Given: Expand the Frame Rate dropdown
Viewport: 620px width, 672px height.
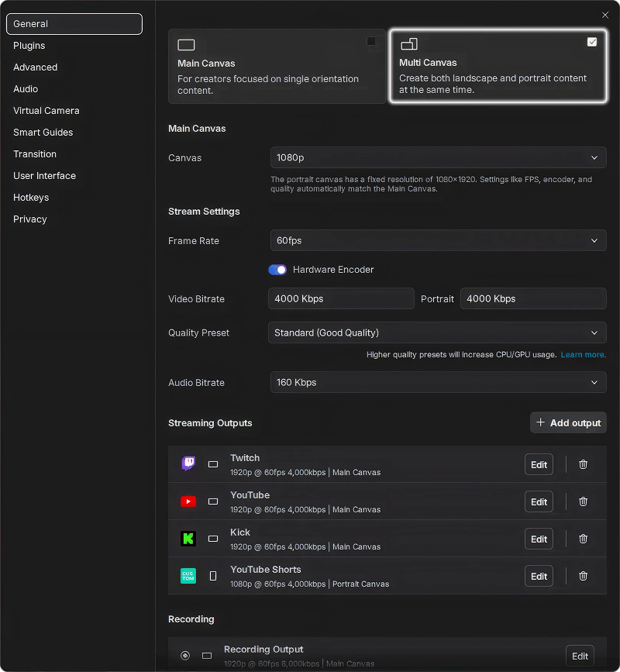Looking at the screenshot, I should click(438, 240).
